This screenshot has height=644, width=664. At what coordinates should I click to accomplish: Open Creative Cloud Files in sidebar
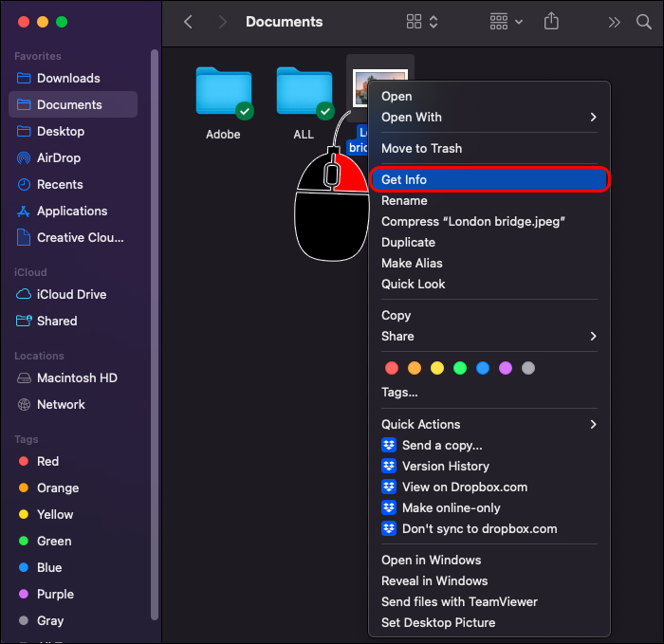coord(73,237)
